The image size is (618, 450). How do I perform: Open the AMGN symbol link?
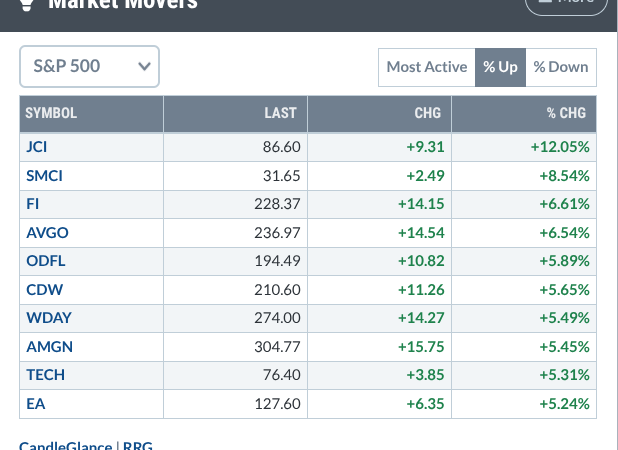(49, 347)
